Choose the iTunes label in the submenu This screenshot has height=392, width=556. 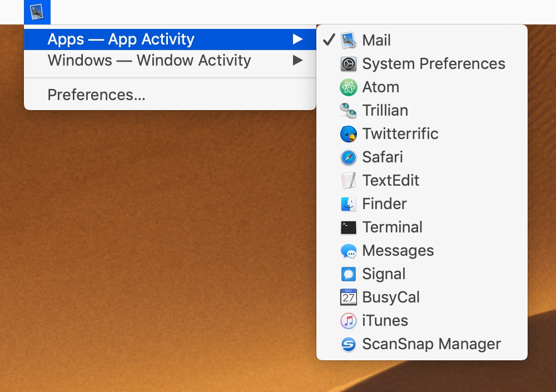(385, 321)
